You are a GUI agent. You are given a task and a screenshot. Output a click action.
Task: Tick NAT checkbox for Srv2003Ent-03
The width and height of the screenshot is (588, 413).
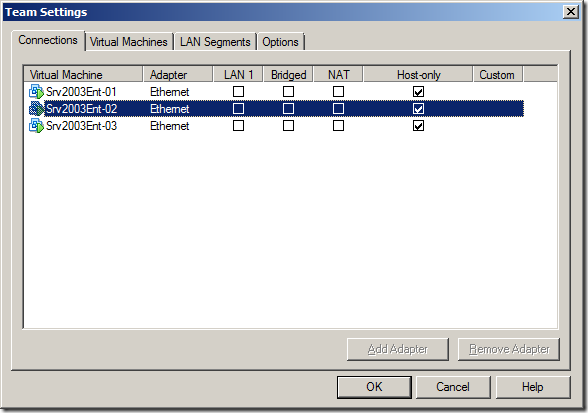click(338, 126)
